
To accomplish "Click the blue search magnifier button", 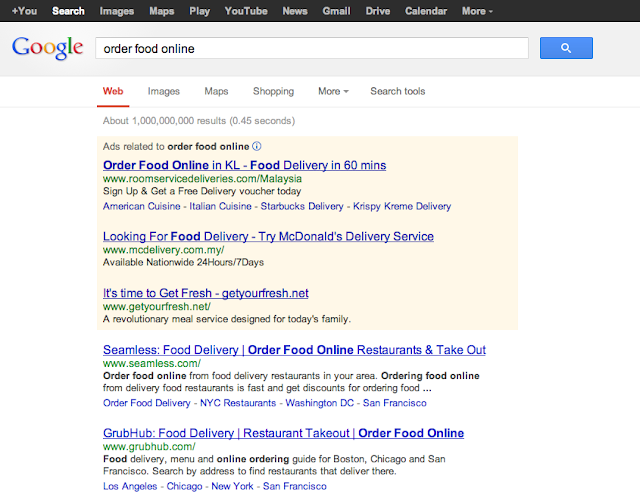I will (x=566, y=48).
